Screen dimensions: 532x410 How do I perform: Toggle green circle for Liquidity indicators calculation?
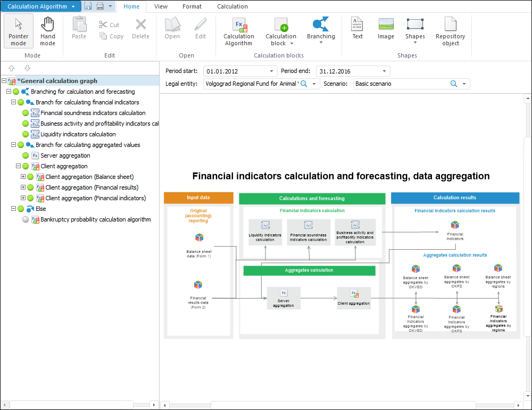pyautogui.click(x=26, y=134)
